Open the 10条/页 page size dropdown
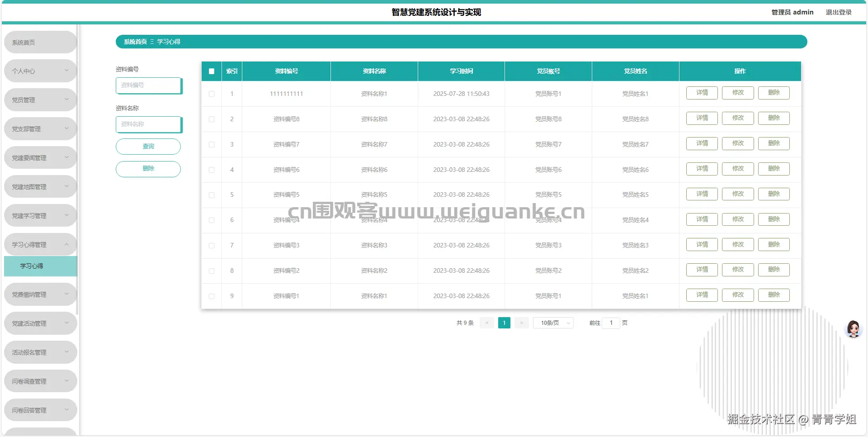 click(553, 323)
